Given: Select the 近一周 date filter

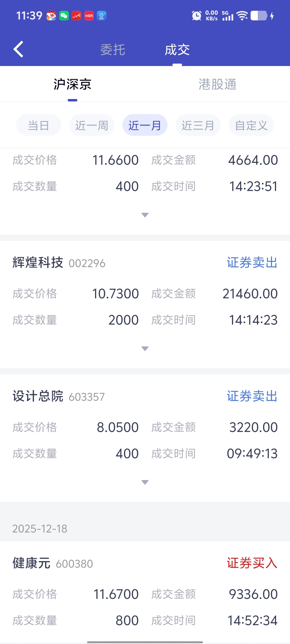Looking at the screenshot, I should click(92, 125).
